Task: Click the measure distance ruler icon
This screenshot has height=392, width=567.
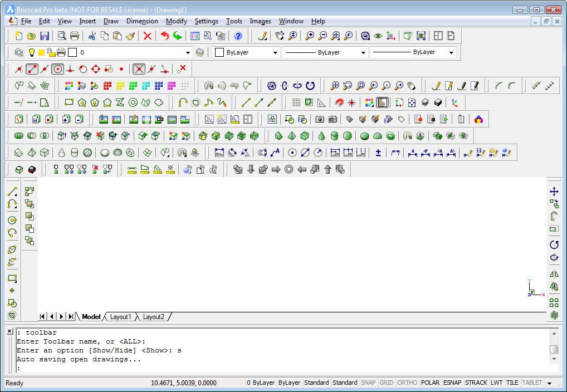Action: (x=132, y=169)
